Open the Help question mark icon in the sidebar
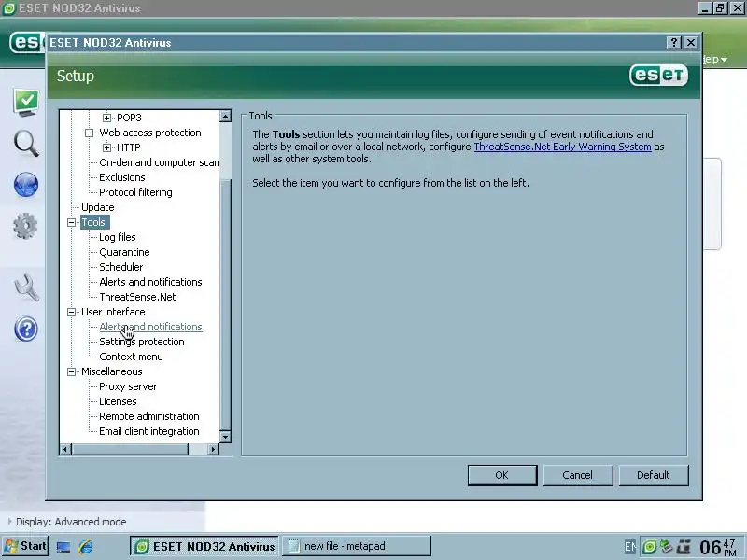 (x=26, y=329)
